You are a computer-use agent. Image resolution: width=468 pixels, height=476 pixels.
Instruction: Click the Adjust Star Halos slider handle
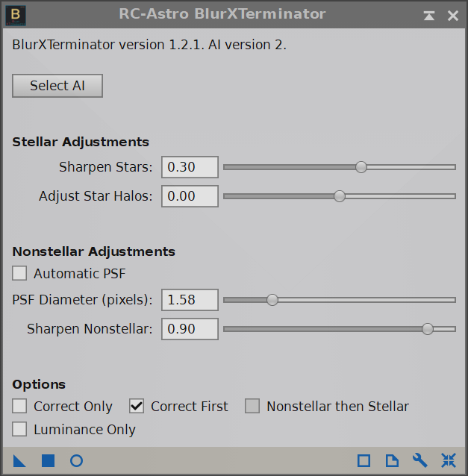(340, 196)
